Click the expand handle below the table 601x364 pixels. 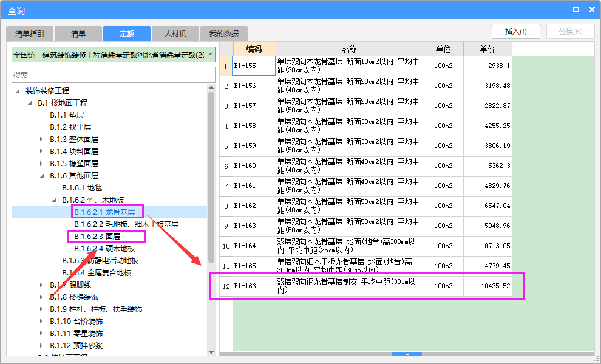pos(407,354)
